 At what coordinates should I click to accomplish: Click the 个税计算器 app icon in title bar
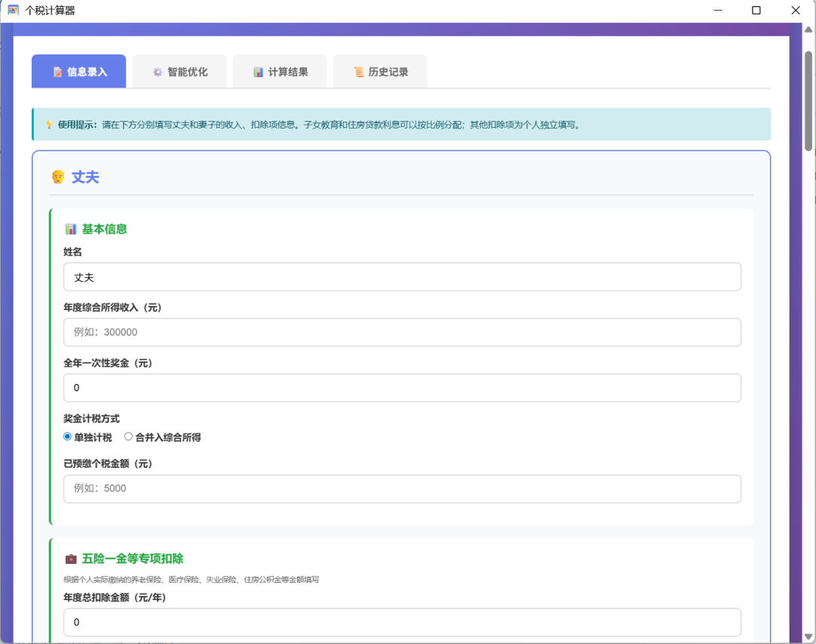coord(13,11)
